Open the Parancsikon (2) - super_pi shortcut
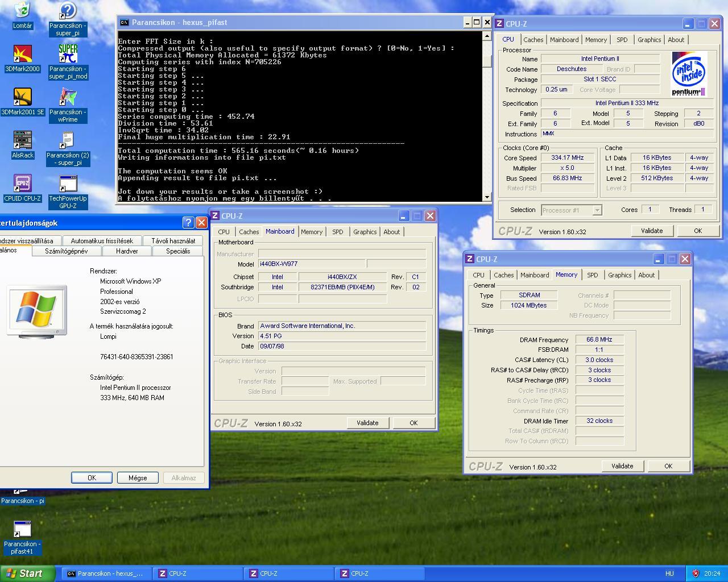The height and width of the screenshot is (582, 728). point(68,148)
